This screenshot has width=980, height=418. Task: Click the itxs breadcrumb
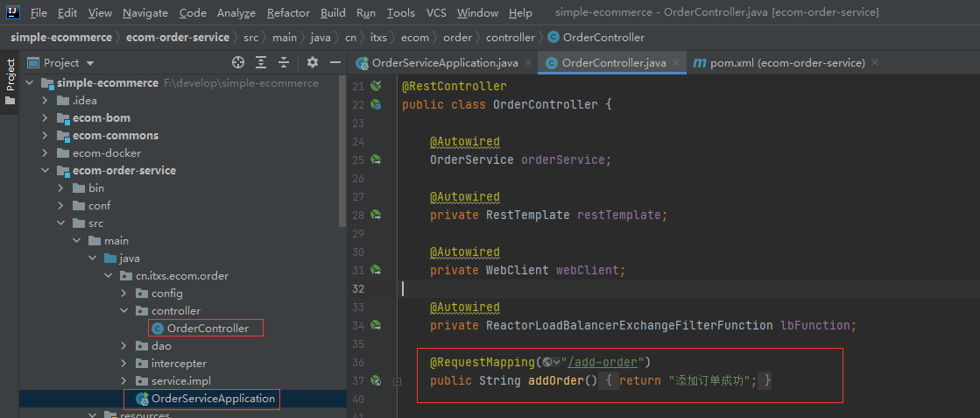(x=378, y=38)
